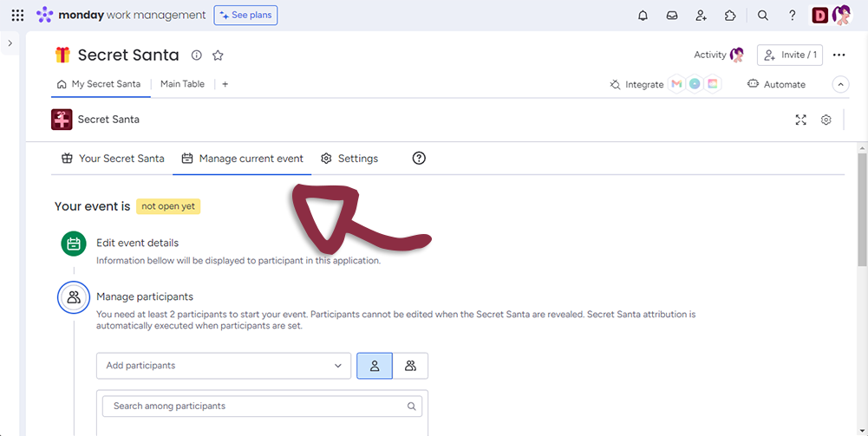
Task: Switch to team participant mode
Action: (x=410, y=366)
